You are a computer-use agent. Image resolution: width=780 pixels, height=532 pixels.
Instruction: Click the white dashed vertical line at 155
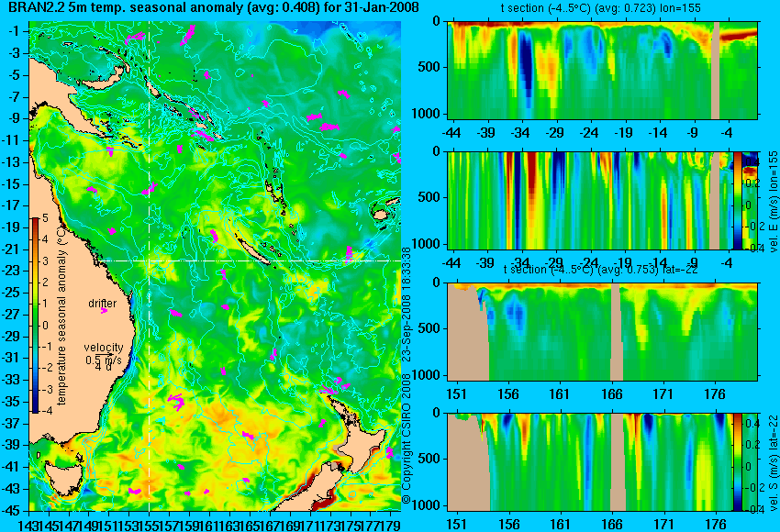coord(150,266)
